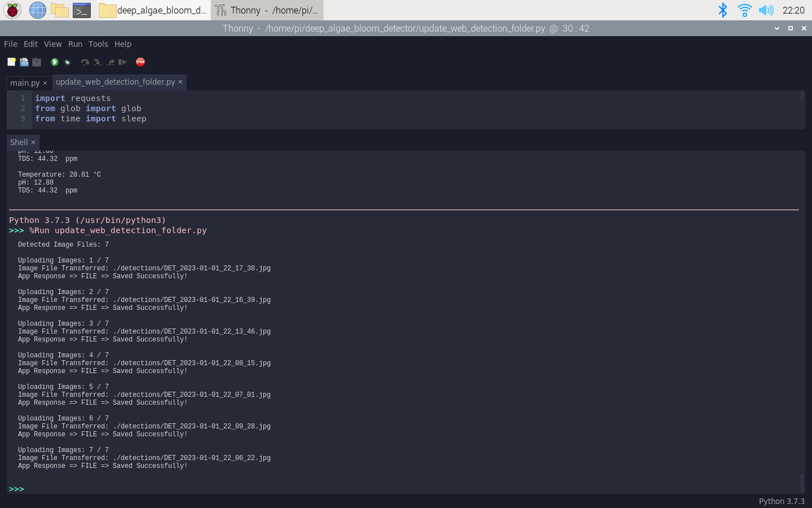Viewport: 812px width, 508px height.
Task: Collapse the Thonny window using title bar chevron
Action: 777,28
